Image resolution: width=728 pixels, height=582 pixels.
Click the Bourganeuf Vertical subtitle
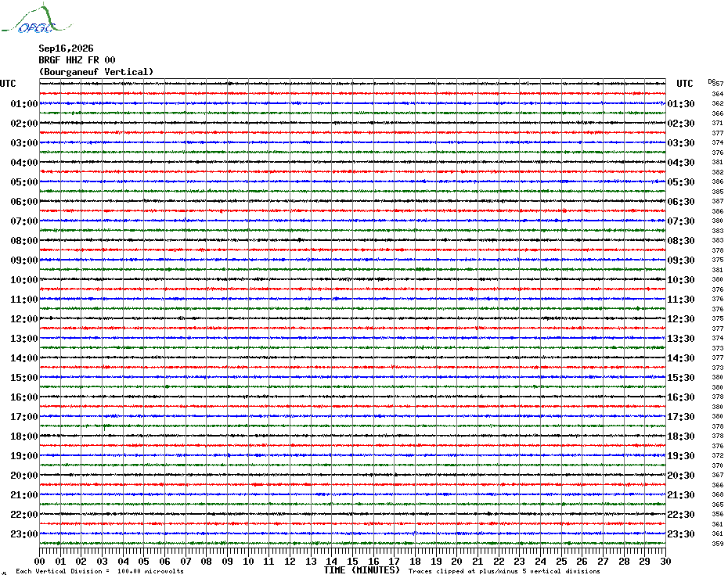96,71
